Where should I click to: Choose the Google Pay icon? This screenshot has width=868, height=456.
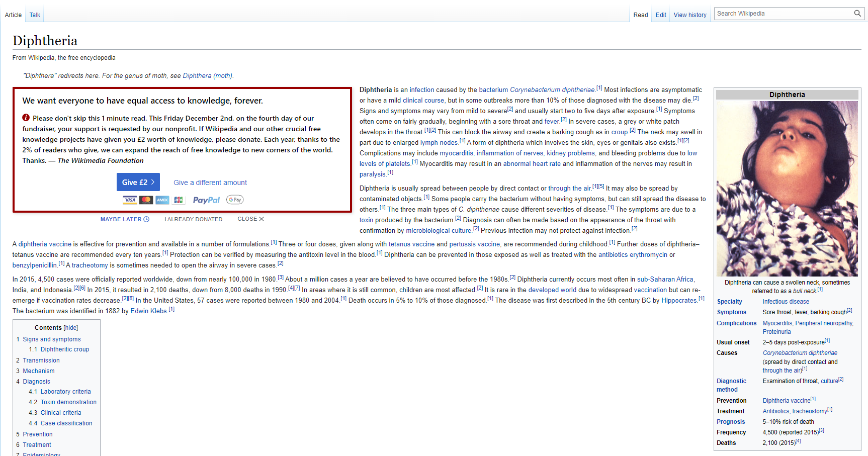[x=235, y=200]
